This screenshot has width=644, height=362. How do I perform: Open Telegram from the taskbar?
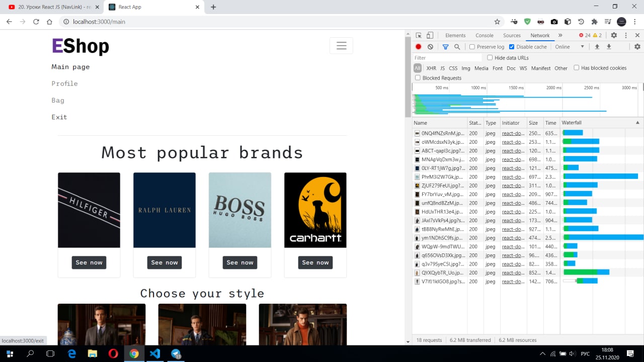(x=176, y=353)
